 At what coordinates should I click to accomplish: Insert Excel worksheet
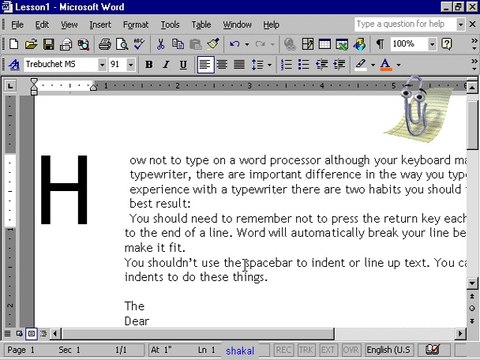(x=342, y=44)
